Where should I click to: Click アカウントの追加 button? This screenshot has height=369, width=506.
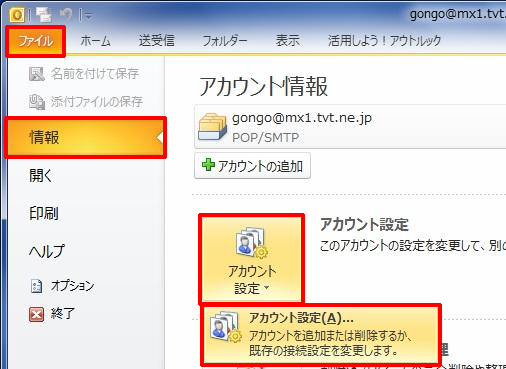(x=252, y=166)
